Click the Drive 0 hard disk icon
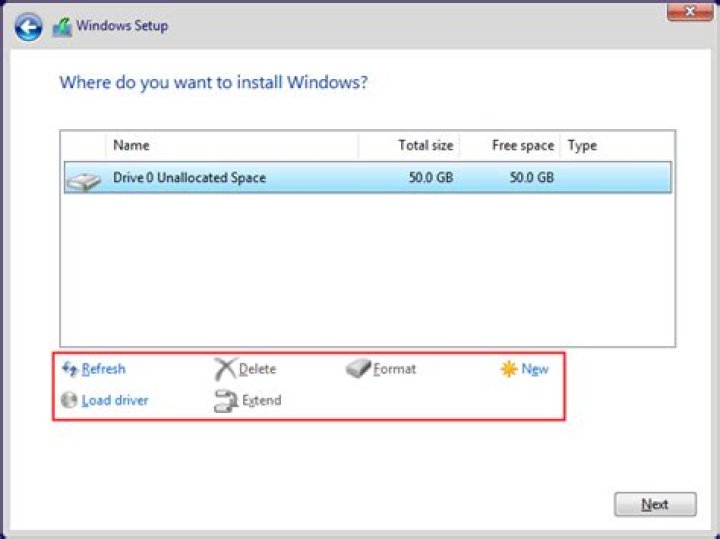 pos(83,180)
